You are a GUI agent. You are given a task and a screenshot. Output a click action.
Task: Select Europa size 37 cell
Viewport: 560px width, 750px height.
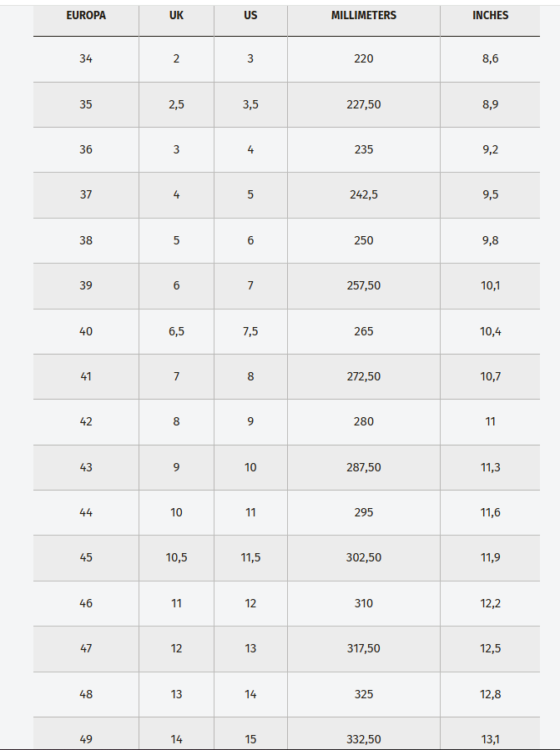86,195
